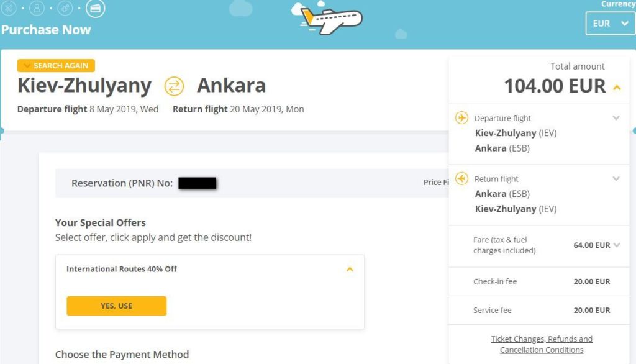The height and width of the screenshot is (364, 636).
Task: Select the extra services step icon
Action: (65, 8)
